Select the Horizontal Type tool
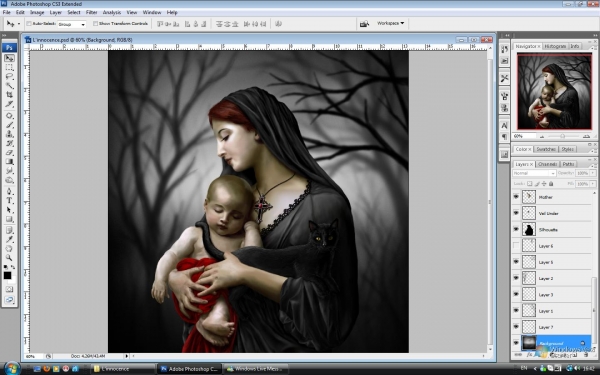This screenshot has height=375, width=600. tap(9, 201)
